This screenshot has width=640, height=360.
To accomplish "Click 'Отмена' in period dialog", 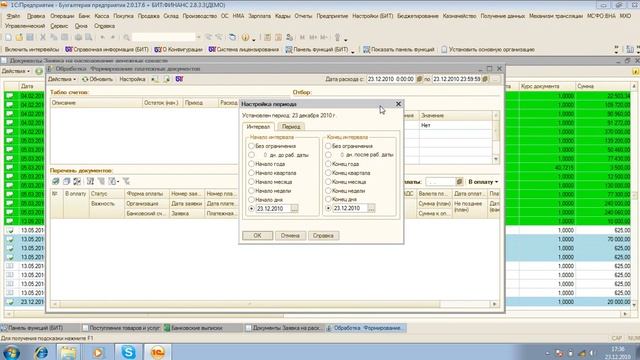I will click(x=290, y=236).
